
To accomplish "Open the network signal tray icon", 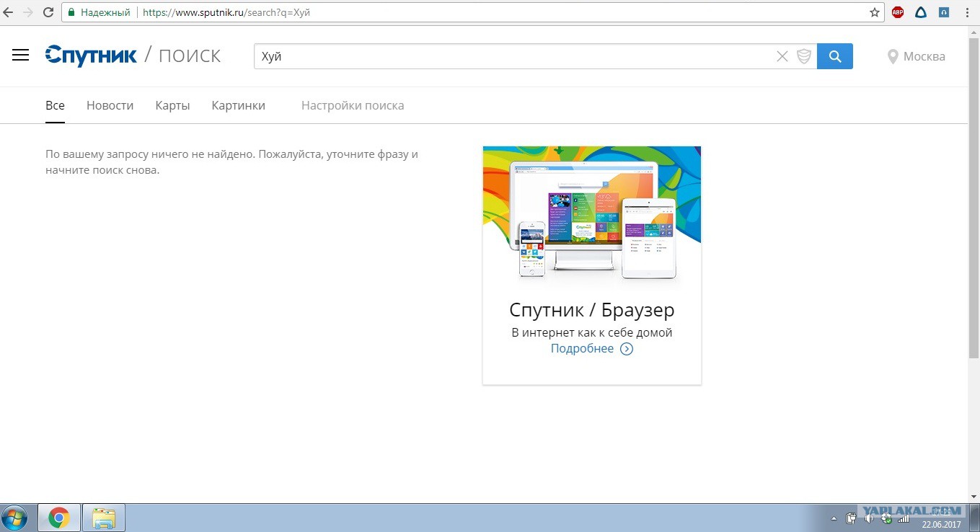I will tap(904, 518).
